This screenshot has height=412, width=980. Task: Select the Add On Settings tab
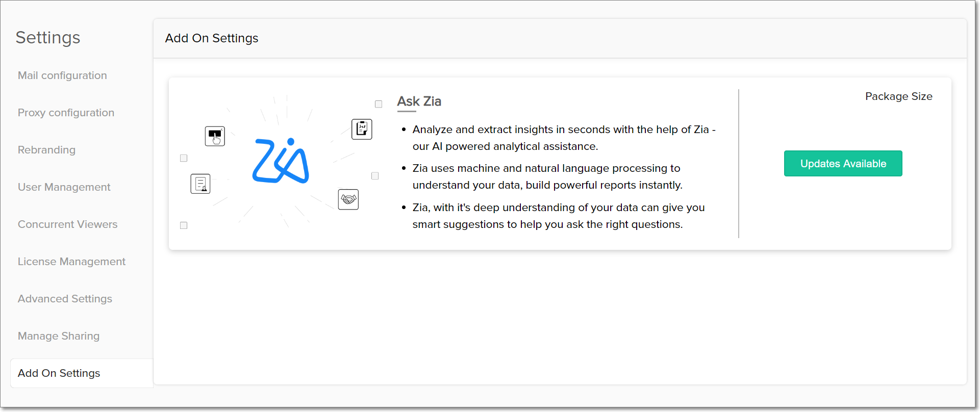[x=59, y=373]
